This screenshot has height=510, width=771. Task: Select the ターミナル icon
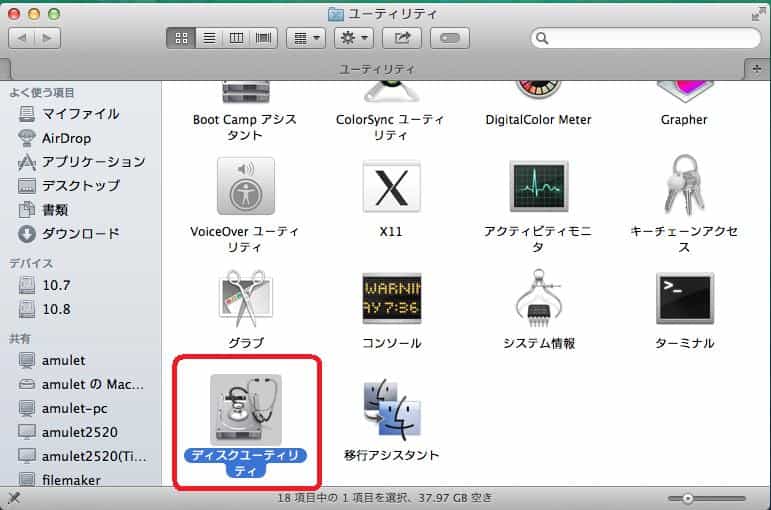click(x=684, y=298)
